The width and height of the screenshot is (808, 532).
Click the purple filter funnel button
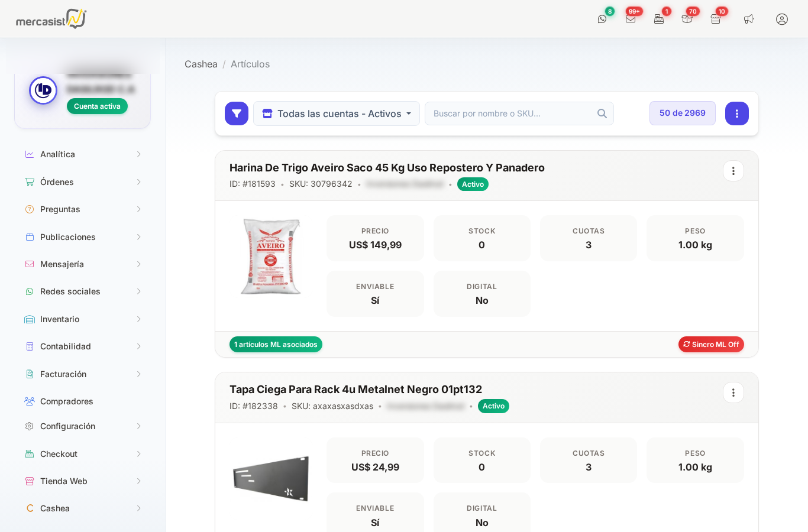(x=237, y=113)
